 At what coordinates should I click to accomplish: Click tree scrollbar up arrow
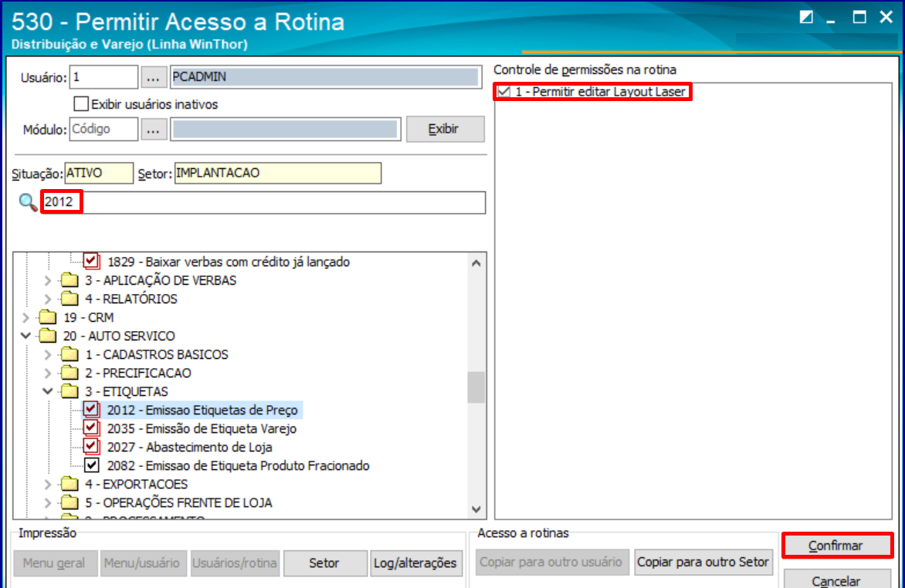[x=476, y=263]
